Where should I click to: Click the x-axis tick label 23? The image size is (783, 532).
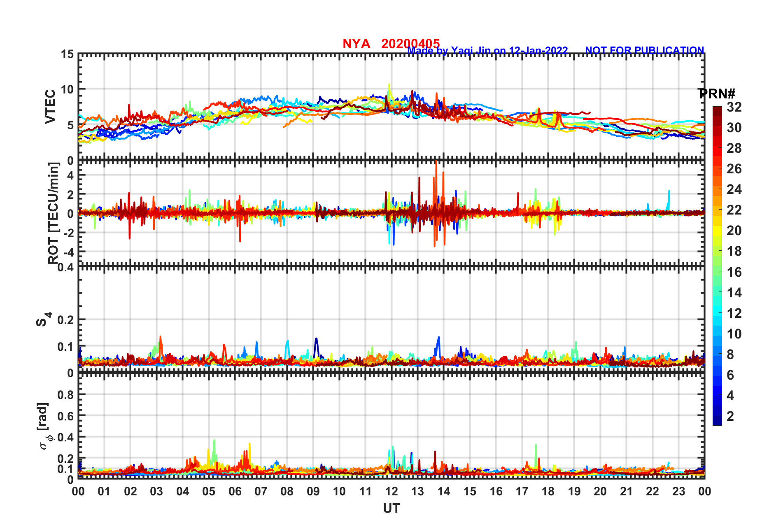pyautogui.click(x=678, y=491)
